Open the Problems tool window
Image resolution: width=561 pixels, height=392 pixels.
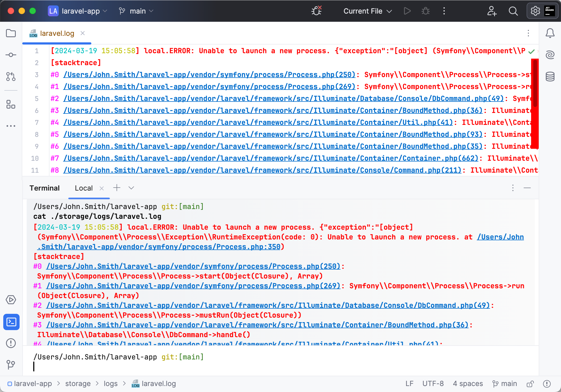[11, 343]
